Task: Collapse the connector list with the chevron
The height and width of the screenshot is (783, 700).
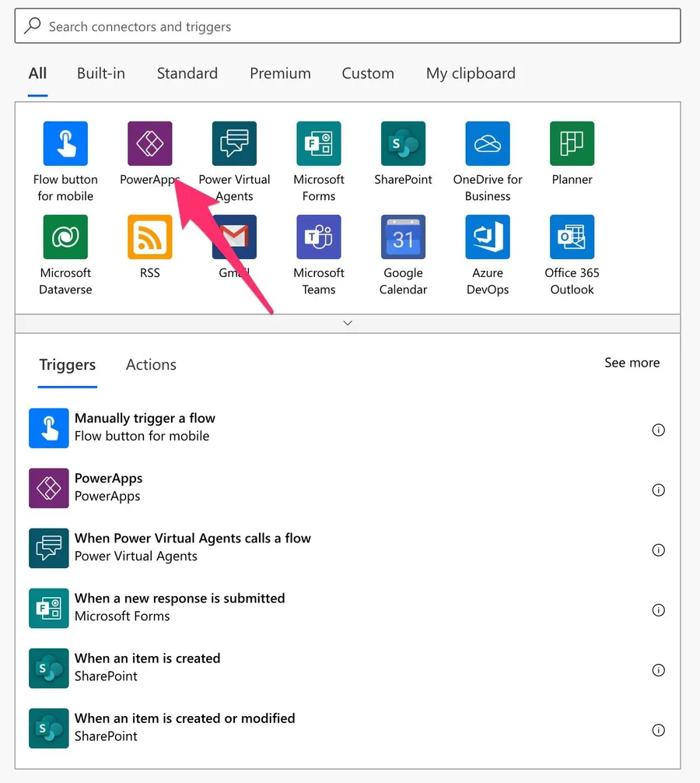Action: pyautogui.click(x=348, y=323)
